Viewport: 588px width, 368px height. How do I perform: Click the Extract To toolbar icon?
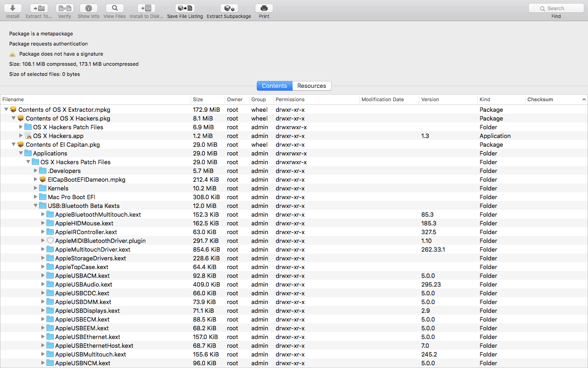point(39,8)
